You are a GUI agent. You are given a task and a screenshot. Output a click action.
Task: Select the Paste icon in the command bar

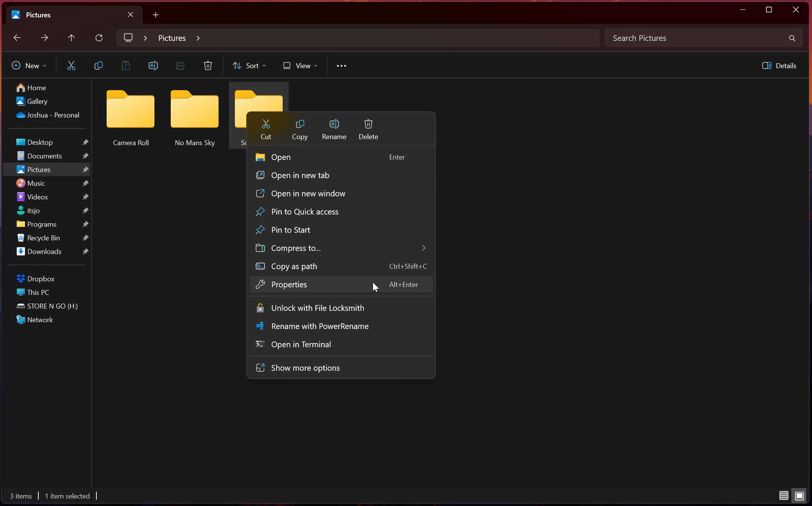coord(125,65)
